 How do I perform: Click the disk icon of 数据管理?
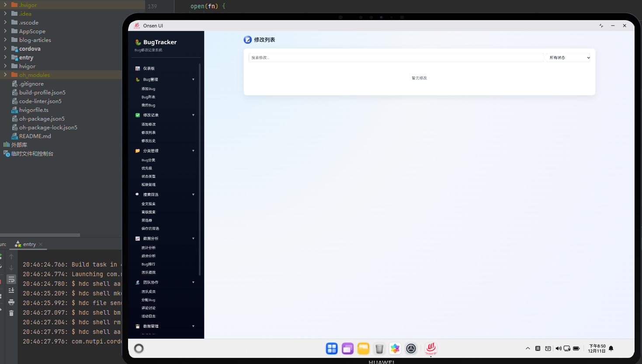(x=138, y=326)
